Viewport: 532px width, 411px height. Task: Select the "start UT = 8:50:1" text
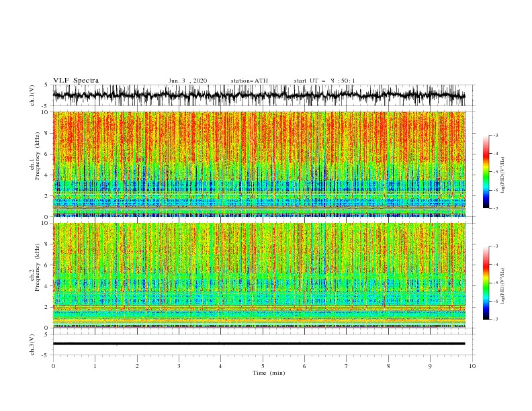point(324,81)
